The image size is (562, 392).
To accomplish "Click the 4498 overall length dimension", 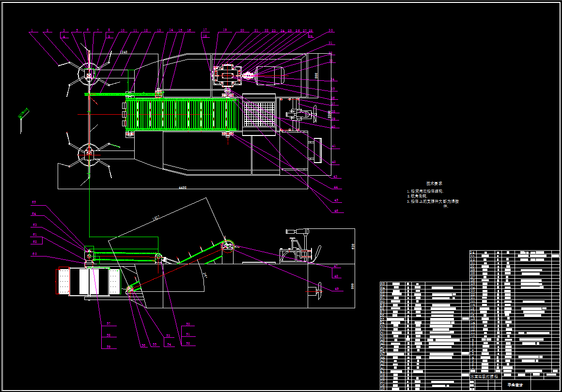I will [183, 188].
